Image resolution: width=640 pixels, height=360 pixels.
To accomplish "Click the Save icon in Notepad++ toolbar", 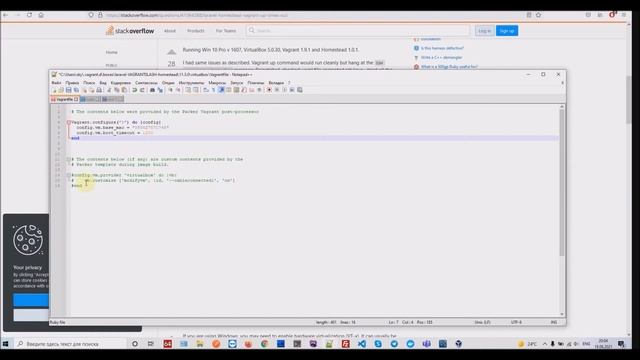I will (69, 90).
